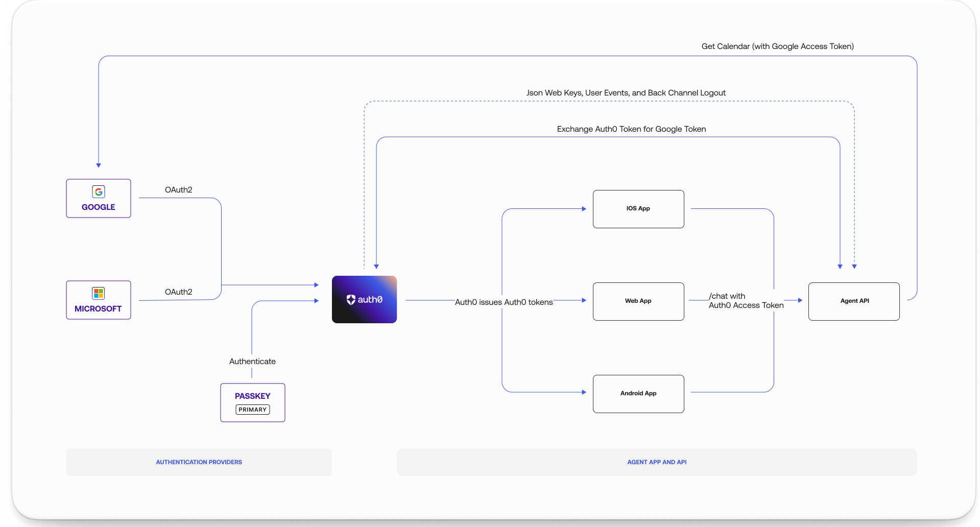
Task: Click the AUTHENTICATION PROVIDERS section label
Action: point(199,462)
